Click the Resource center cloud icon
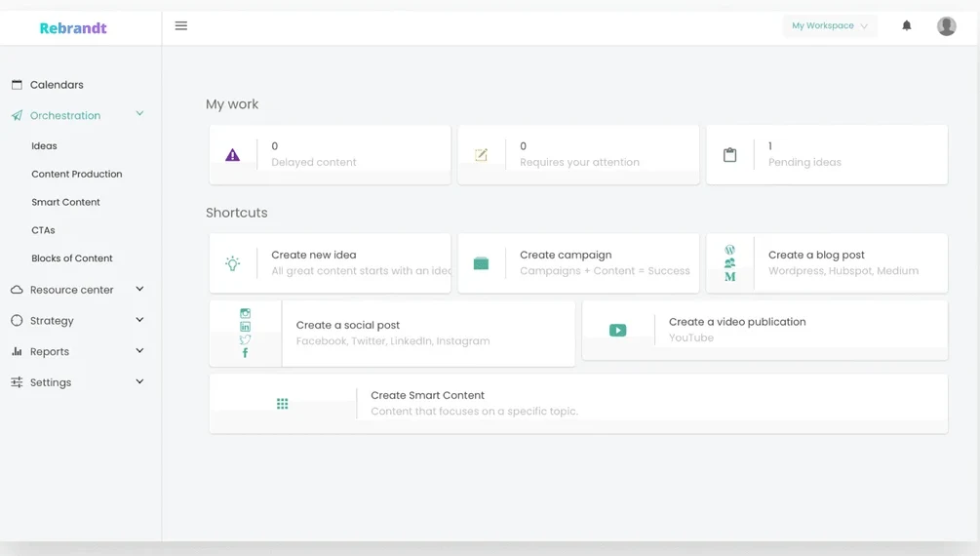Image resolution: width=980 pixels, height=556 pixels. pyautogui.click(x=17, y=290)
